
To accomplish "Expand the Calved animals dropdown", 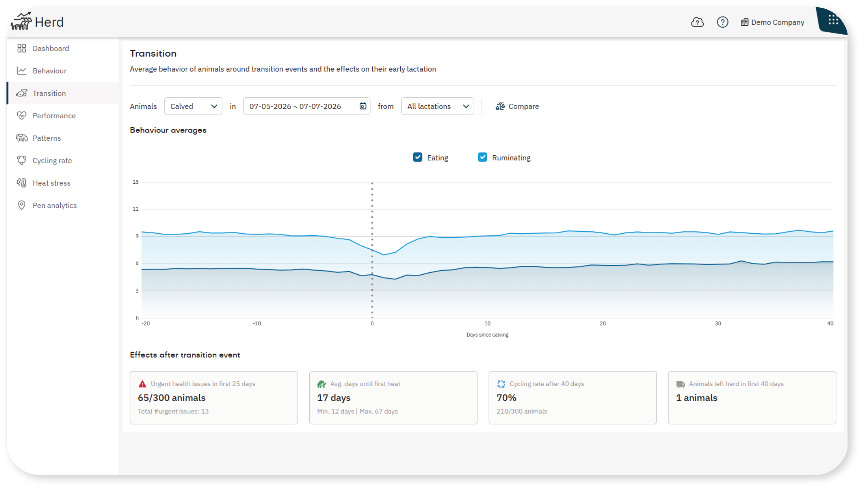I will point(193,106).
